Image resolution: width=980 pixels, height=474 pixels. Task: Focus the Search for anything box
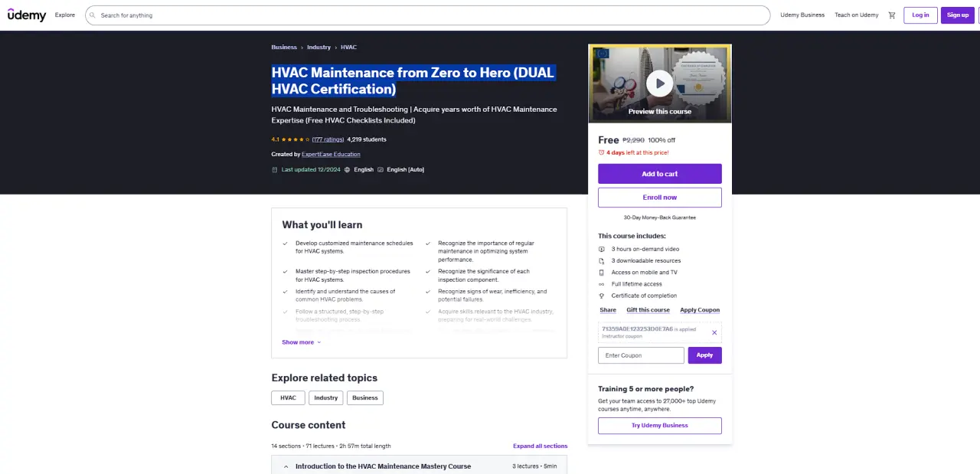[x=428, y=15]
